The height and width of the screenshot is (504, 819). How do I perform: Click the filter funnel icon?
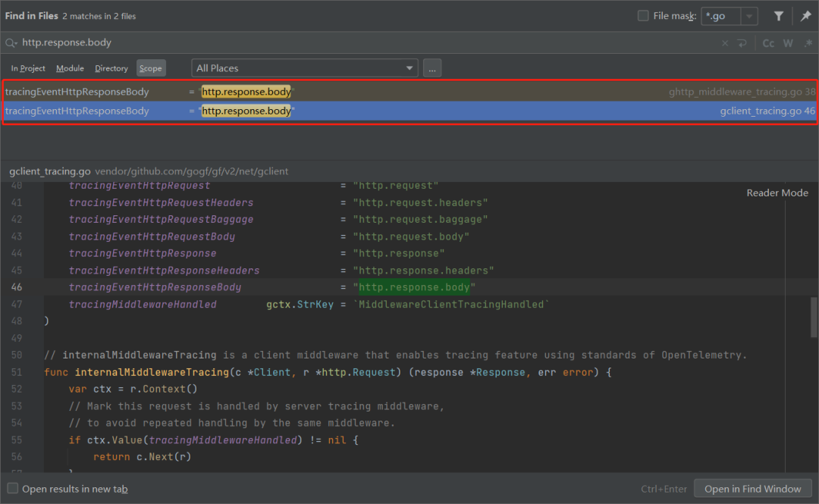[778, 16]
